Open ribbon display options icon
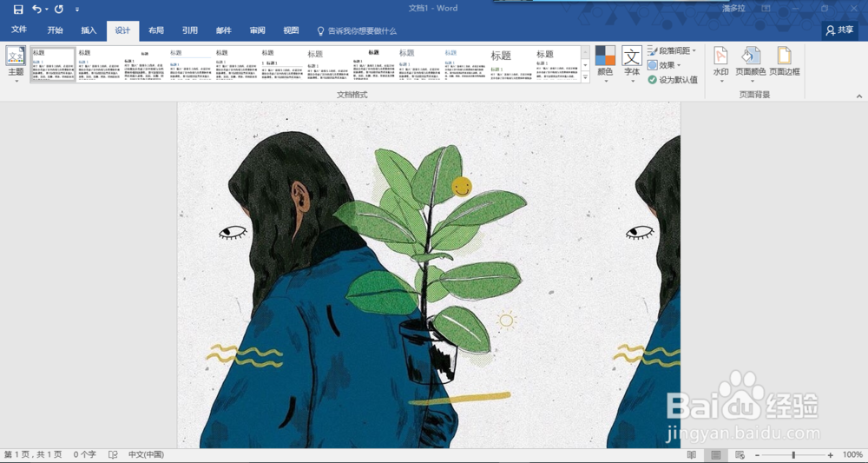This screenshot has height=463, width=868. click(x=766, y=9)
